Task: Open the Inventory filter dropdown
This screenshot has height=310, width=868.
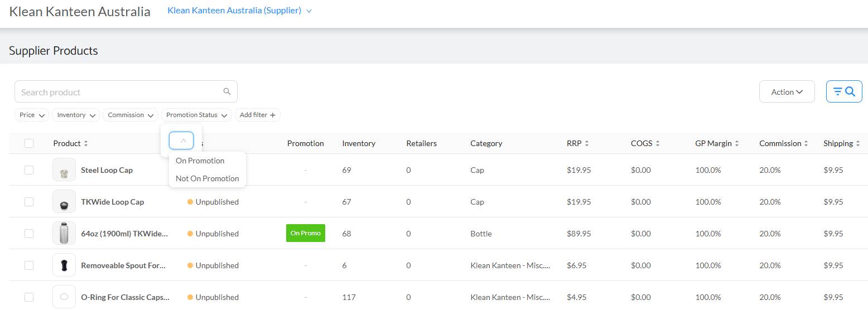Action: pos(76,115)
